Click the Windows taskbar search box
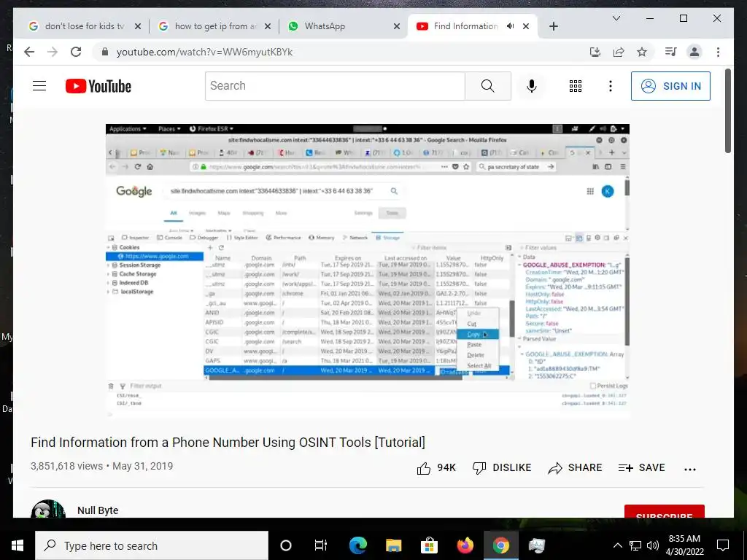This screenshot has height=560, width=747. [x=152, y=545]
